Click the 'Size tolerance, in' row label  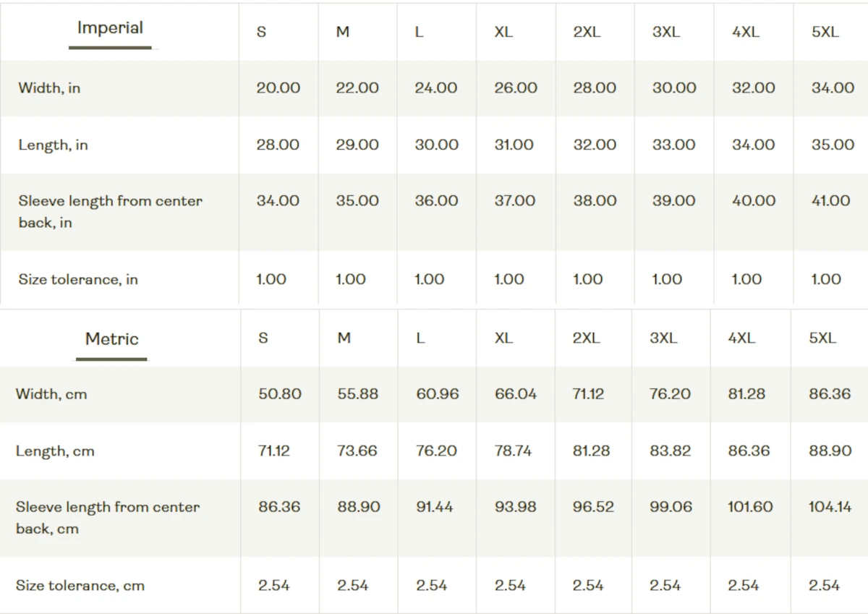pos(78,280)
